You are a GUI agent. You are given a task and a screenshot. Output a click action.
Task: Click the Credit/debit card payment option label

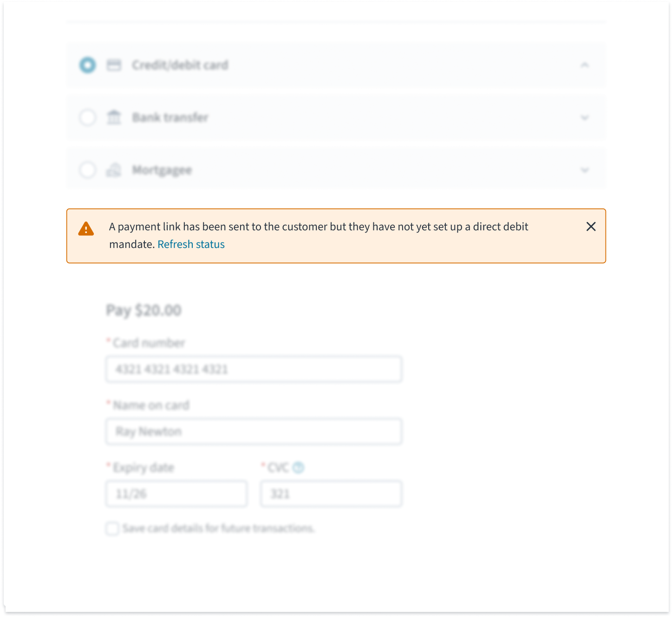[180, 65]
